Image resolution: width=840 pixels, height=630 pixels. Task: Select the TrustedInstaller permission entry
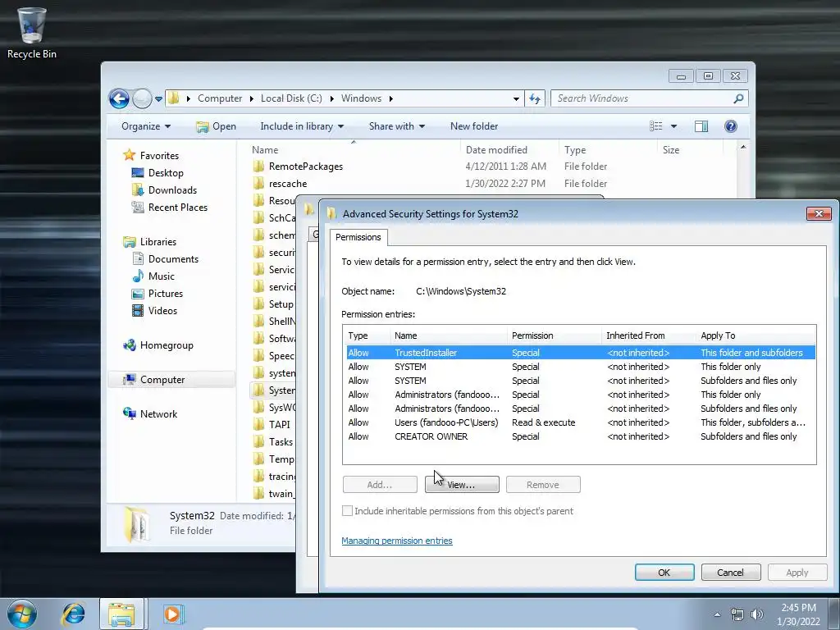click(581, 353)
